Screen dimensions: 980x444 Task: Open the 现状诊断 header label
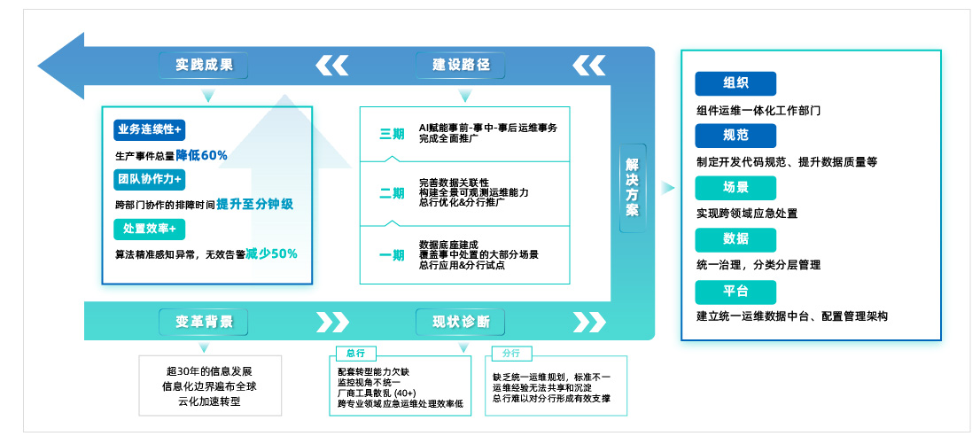coord(461,322)
